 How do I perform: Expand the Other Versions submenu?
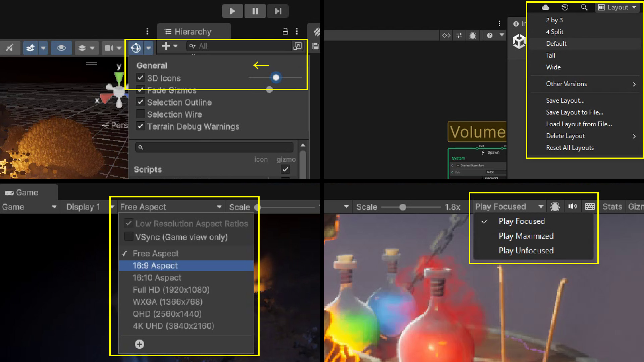coord(585,84)
